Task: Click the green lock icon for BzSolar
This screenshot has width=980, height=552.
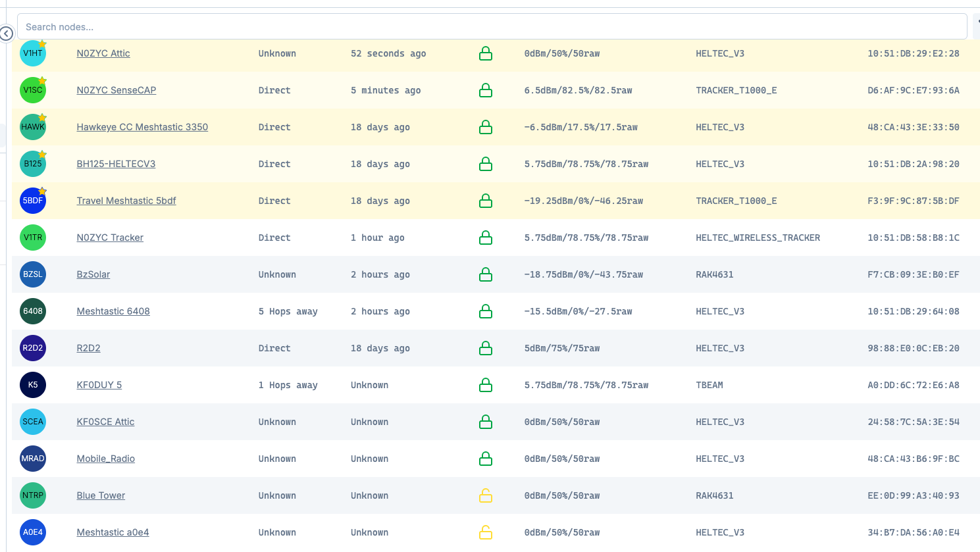Action: coord(486,274)
